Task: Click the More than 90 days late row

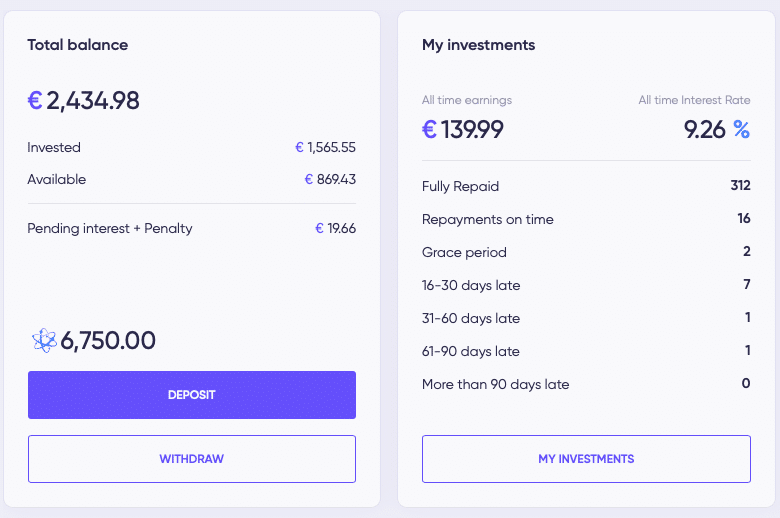Action: tap(586, 384)
